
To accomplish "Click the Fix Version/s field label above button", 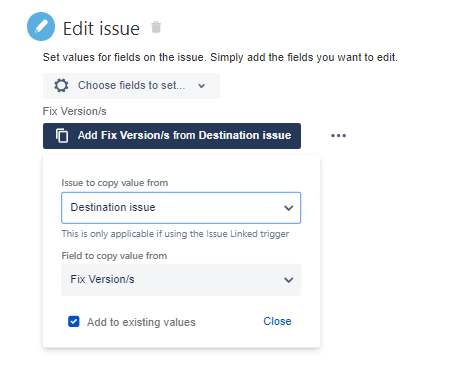I will pos(74,111).
